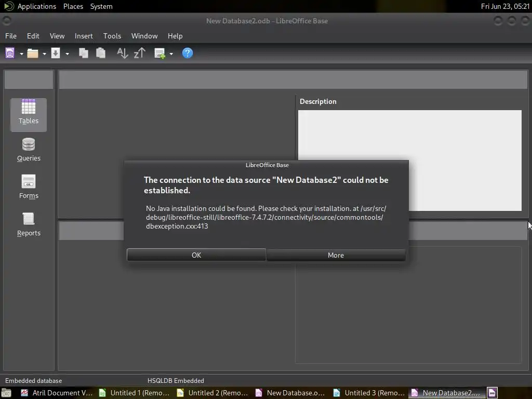
Task: Open the Window menu
Action: pos(144,36)
